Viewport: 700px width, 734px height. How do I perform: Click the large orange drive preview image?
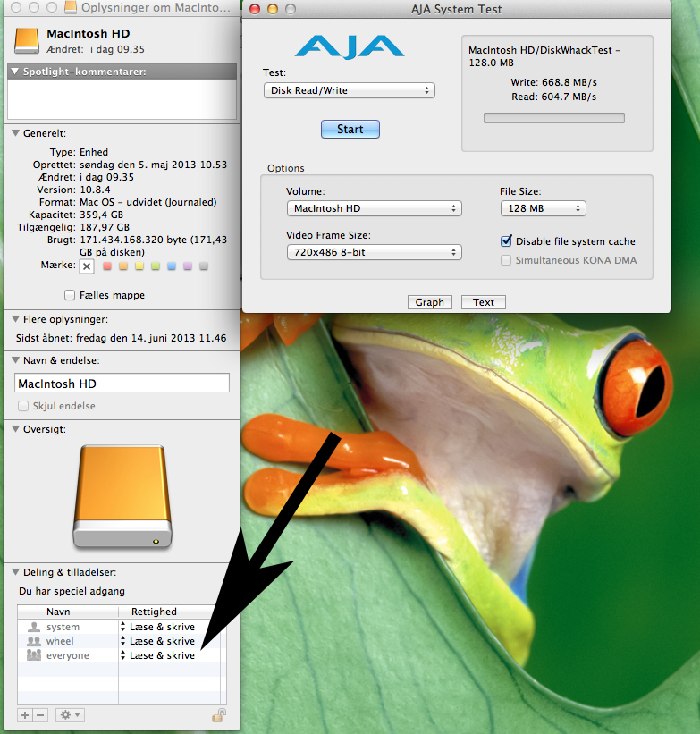[x=122, y=496]
